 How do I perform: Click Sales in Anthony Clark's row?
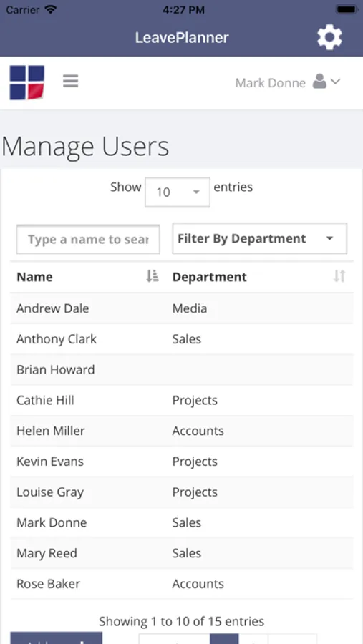(x=187, y=339)
